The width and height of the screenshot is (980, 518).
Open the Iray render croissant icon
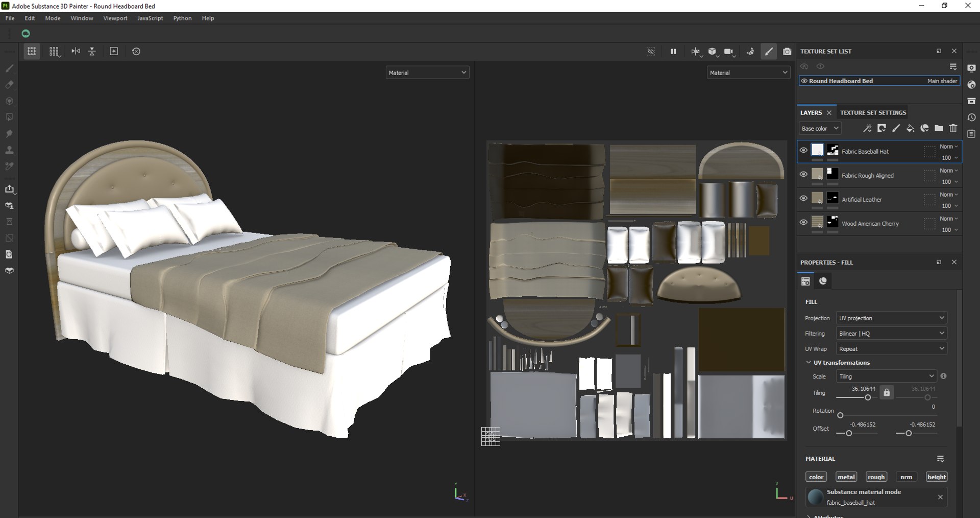[750, 52]
